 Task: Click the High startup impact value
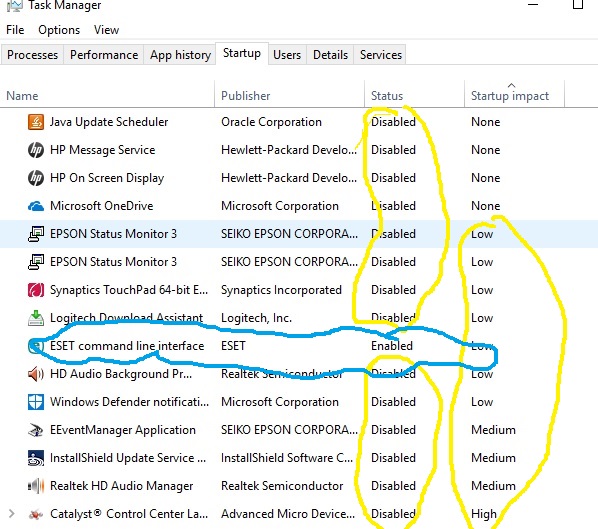coord(484,514)
